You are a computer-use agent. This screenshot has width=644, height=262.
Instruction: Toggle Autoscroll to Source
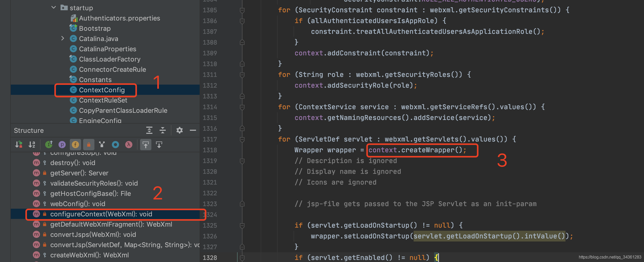coord(146,145)
